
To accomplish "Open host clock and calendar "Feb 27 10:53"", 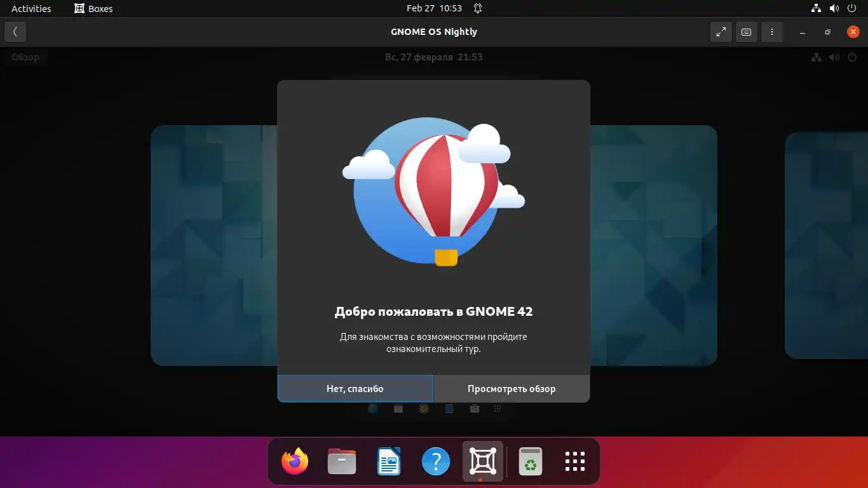I will click(434, 8).
